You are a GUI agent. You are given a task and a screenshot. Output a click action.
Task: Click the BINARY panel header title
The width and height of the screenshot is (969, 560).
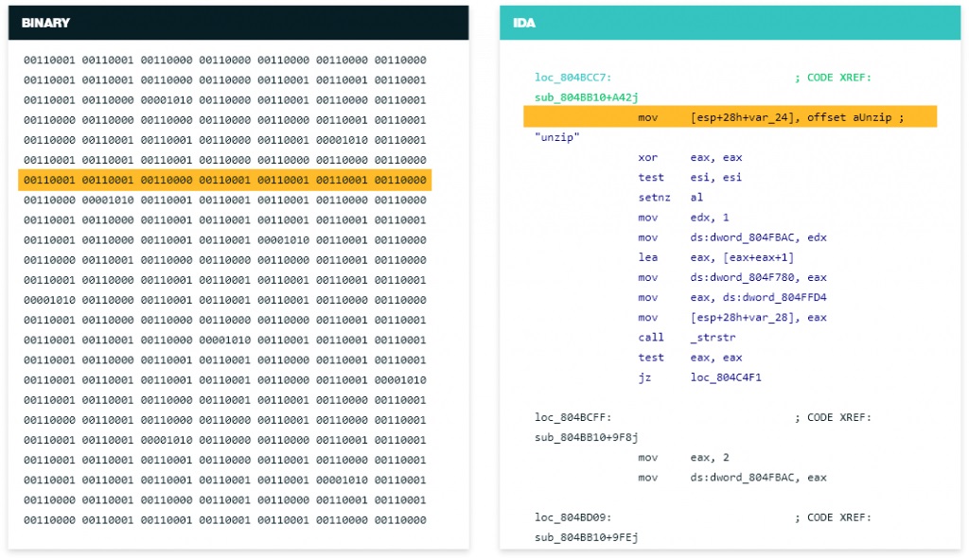[45, 23]
